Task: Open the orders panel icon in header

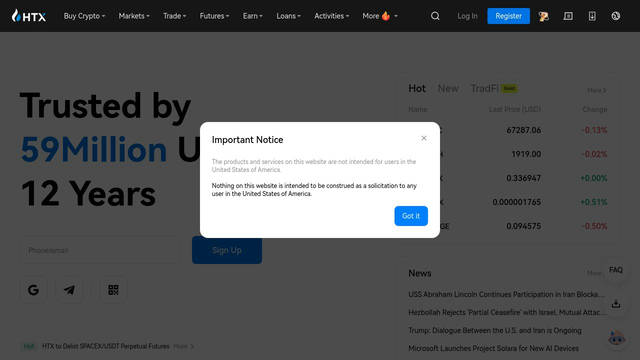Action: 568,16
